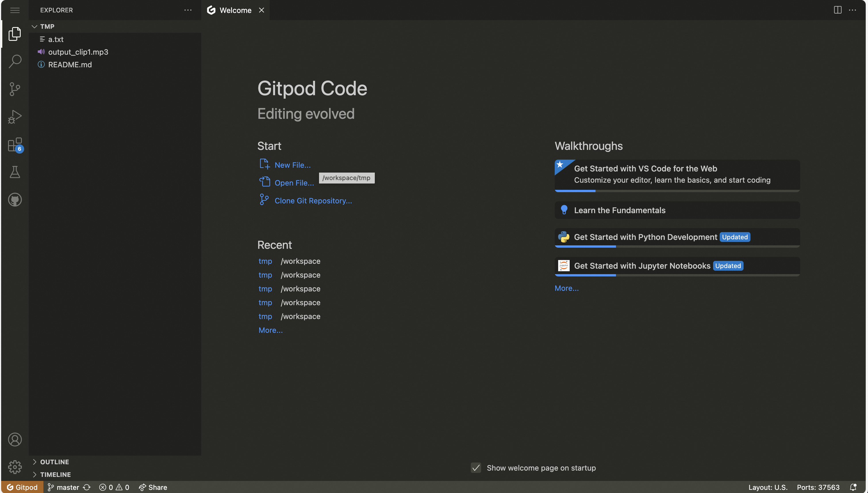Image resolution: width=868 pixels, height=493 pixels.
Task: Click the synchronize changes icon in status bar
Action: (x=87, y=487)
